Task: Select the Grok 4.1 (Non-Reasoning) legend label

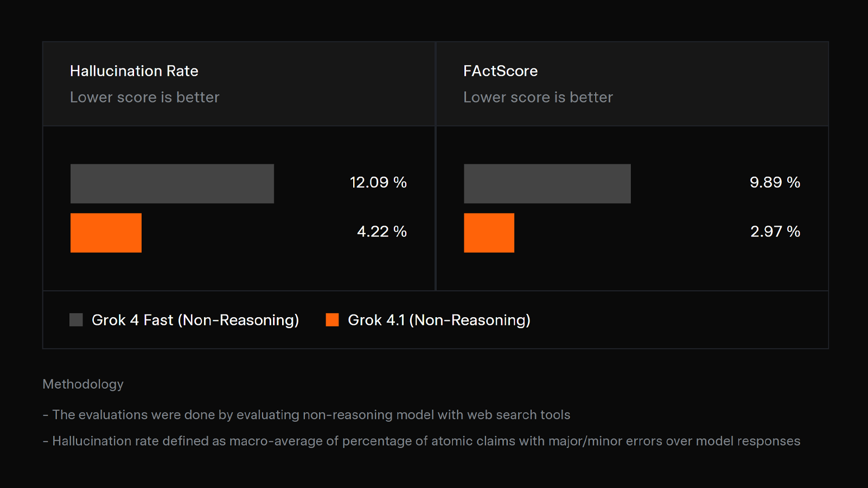Action: pyautogui.click(x=439, y=320)
